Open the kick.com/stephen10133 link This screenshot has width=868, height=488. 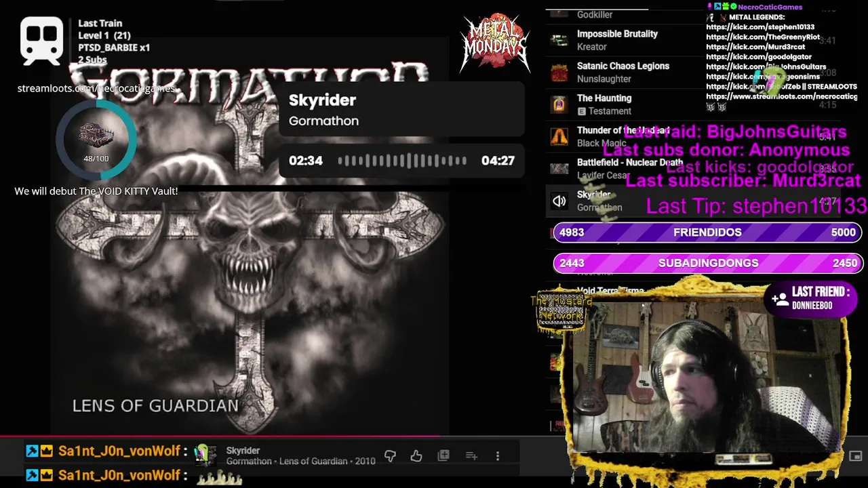pyautogui.click(x=760, y=27)
